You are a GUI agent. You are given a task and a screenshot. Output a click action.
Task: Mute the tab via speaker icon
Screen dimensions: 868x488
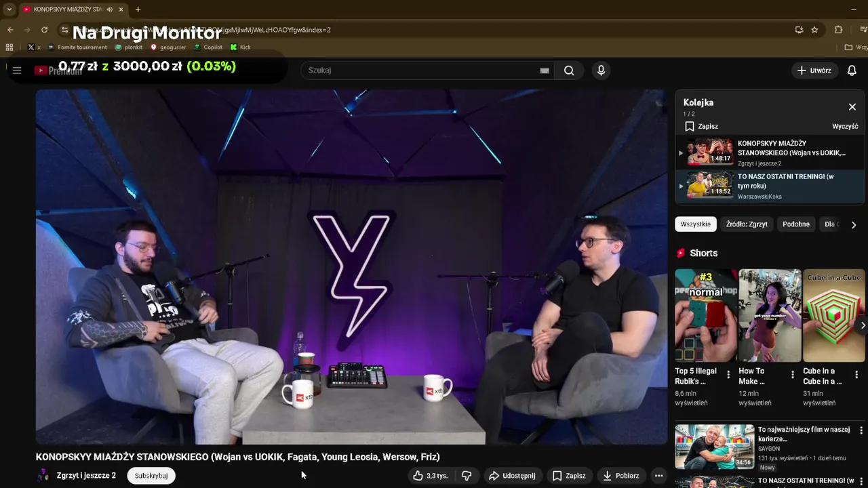[x=110, y=9]
